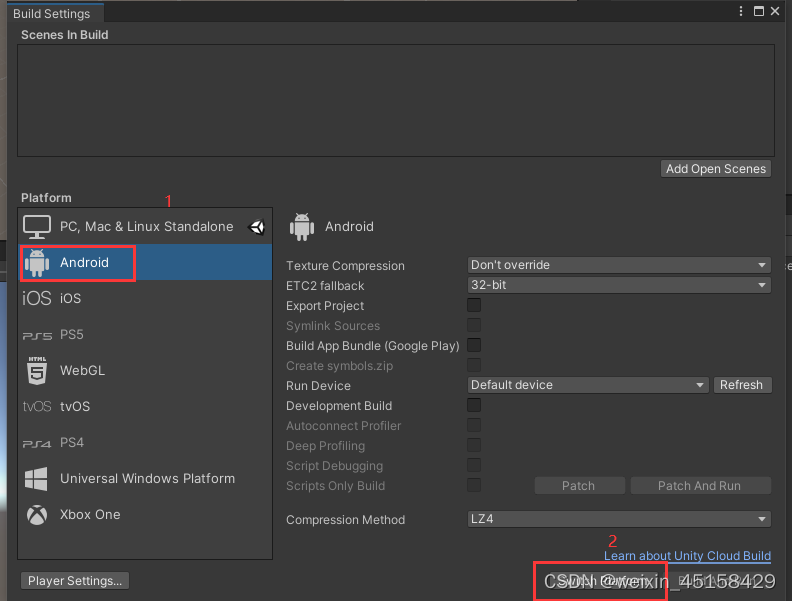Open the window's three-dot options menu

(740, 11)
